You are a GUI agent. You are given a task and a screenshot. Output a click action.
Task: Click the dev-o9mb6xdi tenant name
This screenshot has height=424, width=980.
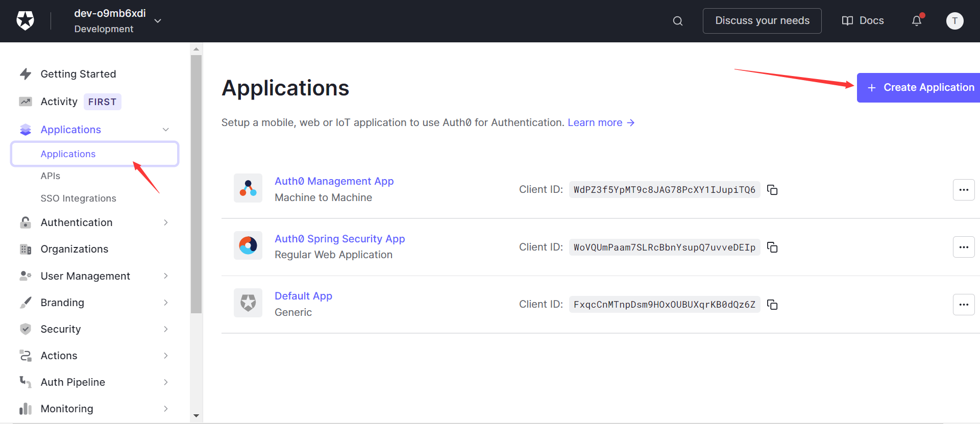point(110,13)
